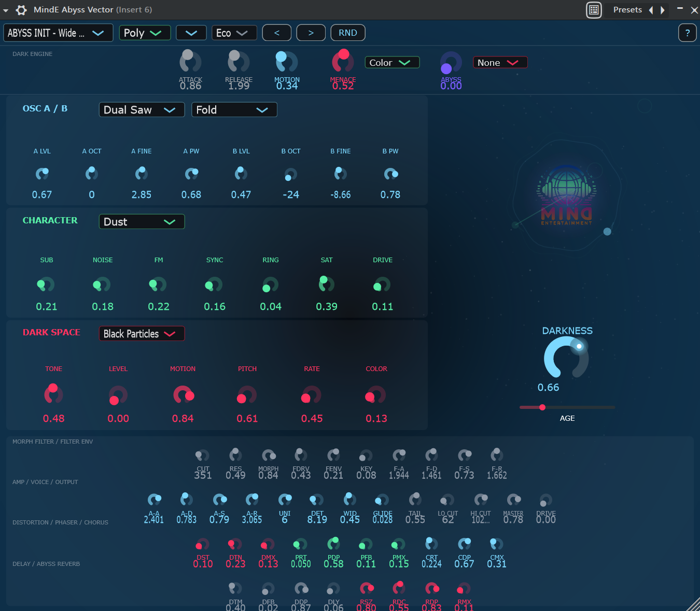Viewport: 700px width, 611px height.
Task: Click the AGE horizontal slider handle
Action: pos(542,407)
